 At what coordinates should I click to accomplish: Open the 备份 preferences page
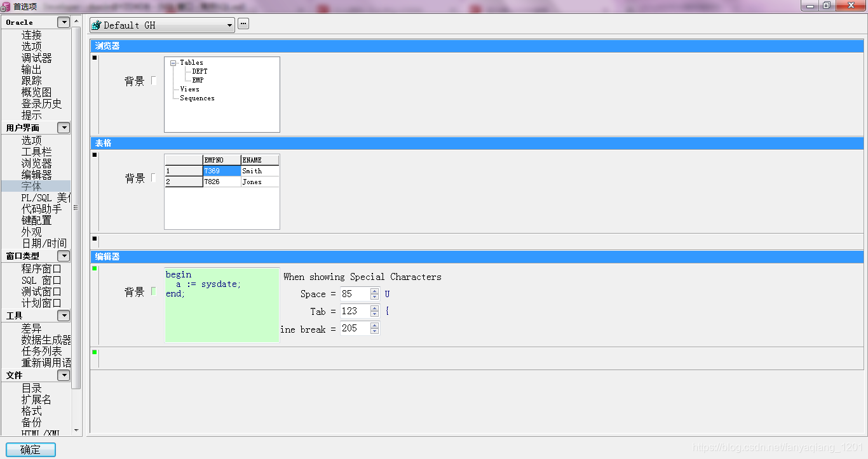point(32,422)
